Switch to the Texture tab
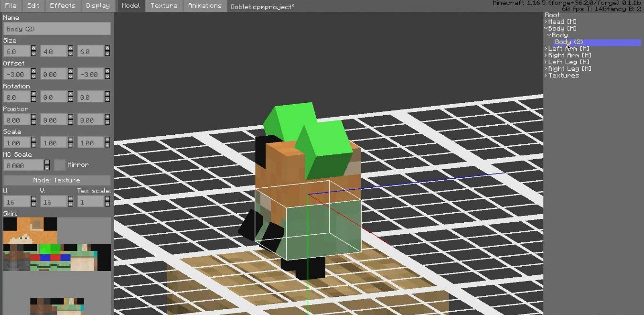644x315 pixels. (164, 6)
